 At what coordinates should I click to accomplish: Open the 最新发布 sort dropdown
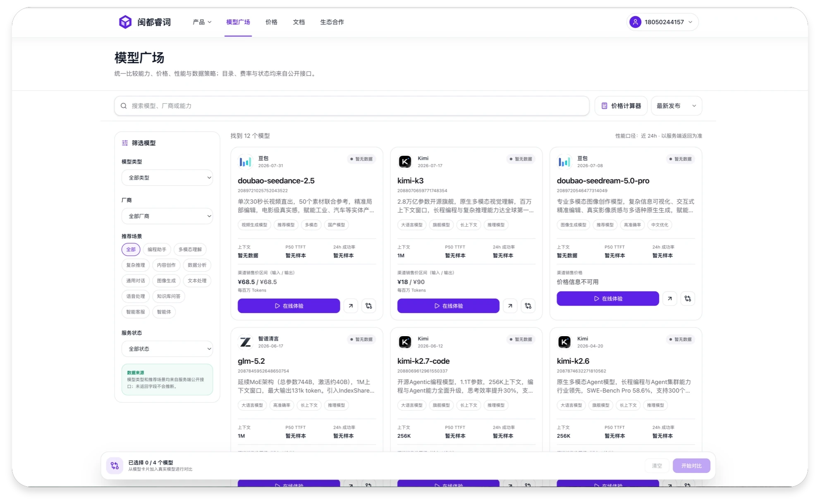pos(676,106)
